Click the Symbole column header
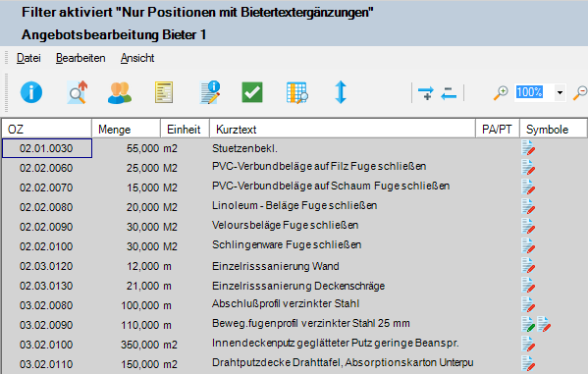Image resolution: width=588 pixels, height=374 pixels. (x=553, y=129)
